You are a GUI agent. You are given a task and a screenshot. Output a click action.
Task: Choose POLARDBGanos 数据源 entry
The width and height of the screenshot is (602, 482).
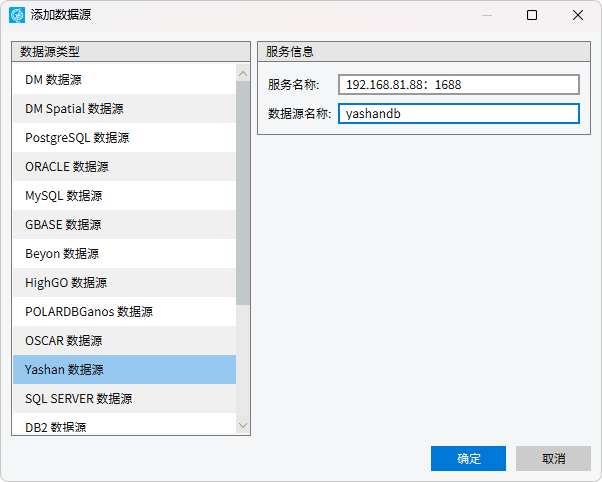coord(124,311)
